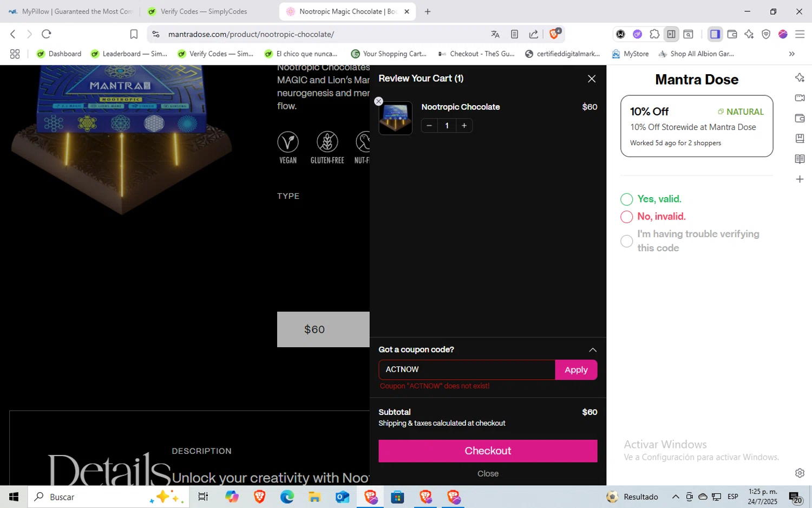
Task: Open the tab groups grid icon
Action: coord(15,54)
